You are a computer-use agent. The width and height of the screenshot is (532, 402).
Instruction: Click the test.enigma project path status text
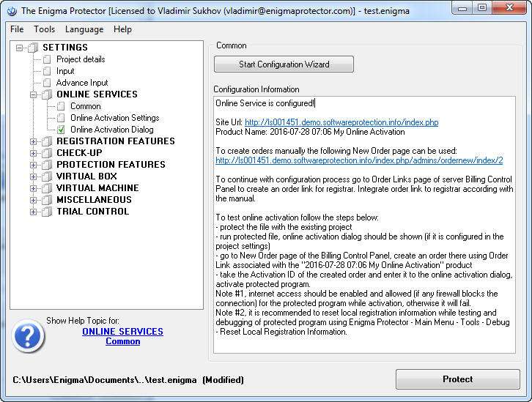(128, 380)
